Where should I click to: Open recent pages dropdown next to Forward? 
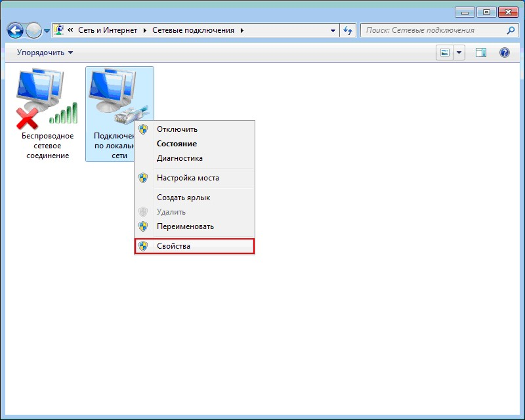(x=47, y=31)
